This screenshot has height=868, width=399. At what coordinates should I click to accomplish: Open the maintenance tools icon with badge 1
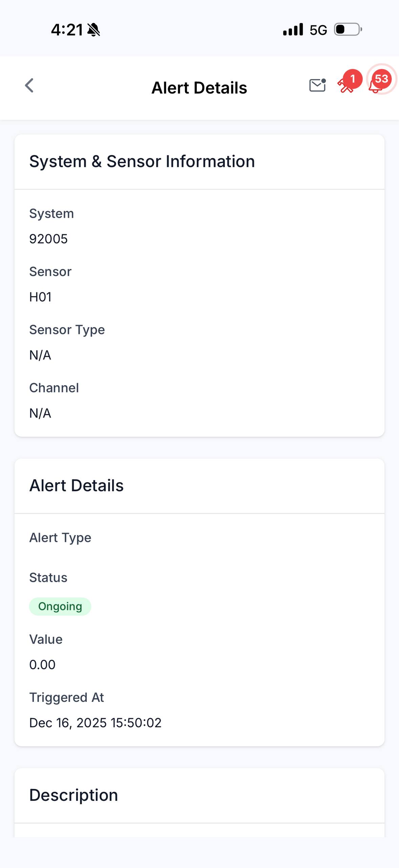click(x=346, y=85)
